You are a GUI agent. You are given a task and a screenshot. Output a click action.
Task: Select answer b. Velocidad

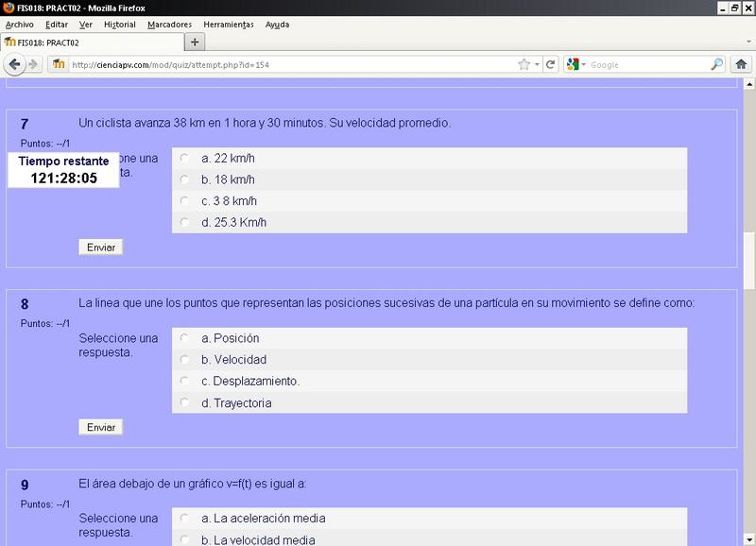pos(184,360)
